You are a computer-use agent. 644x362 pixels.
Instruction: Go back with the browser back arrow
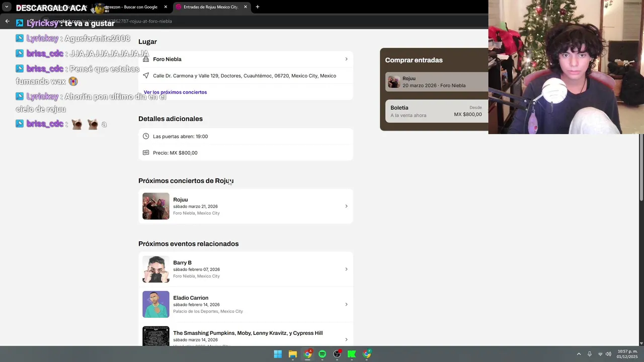coord(7,21)
